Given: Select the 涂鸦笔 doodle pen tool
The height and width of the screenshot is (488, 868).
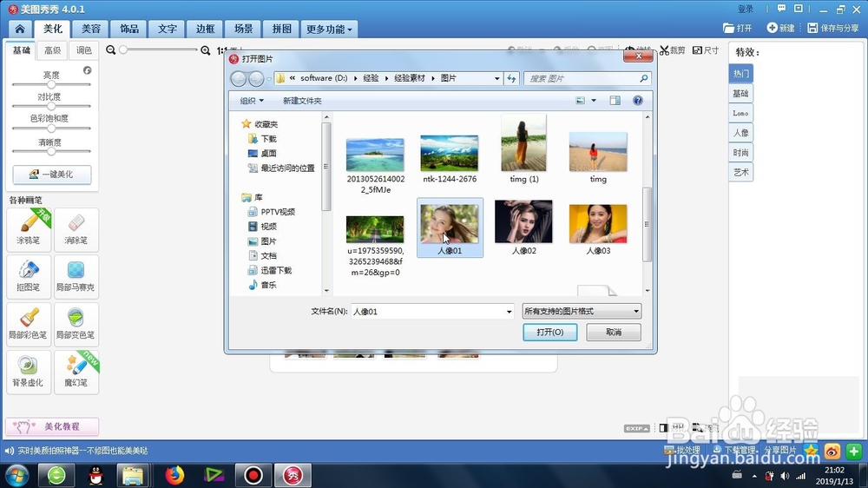Looking at the screenshot, I should click(29, 229).
